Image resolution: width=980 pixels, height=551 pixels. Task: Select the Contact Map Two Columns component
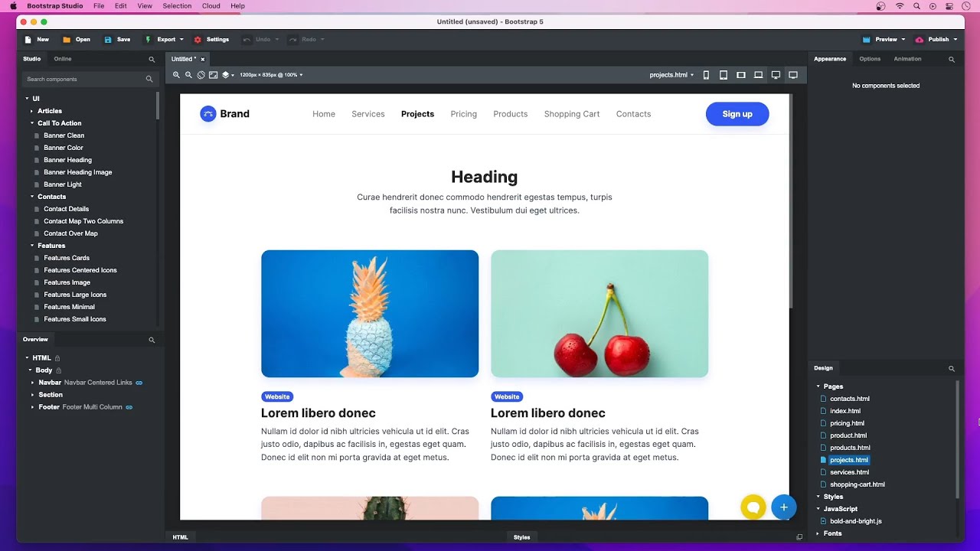point(83,221)
